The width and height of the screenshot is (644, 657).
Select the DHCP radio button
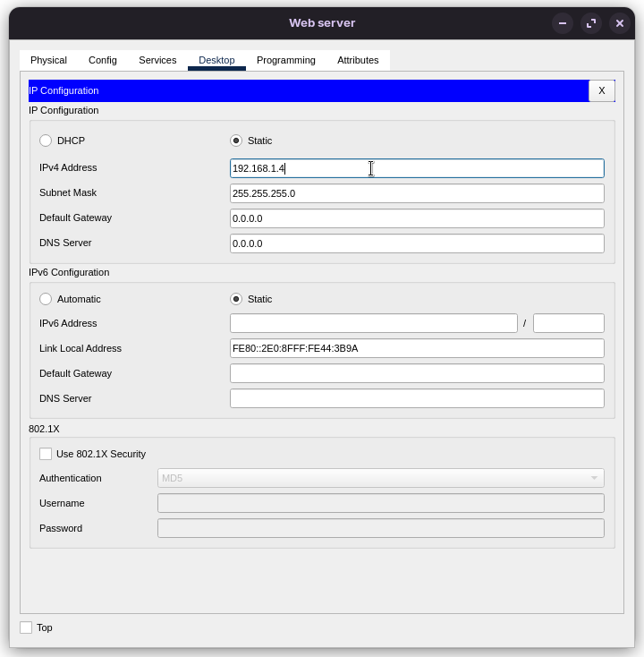click(46, 141)
